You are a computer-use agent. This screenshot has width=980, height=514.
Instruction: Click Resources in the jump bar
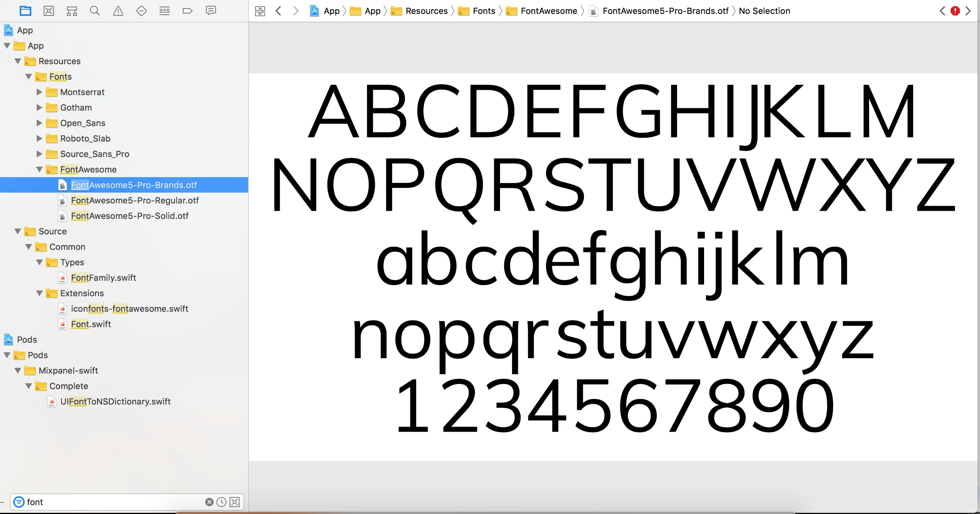point(426,11)
